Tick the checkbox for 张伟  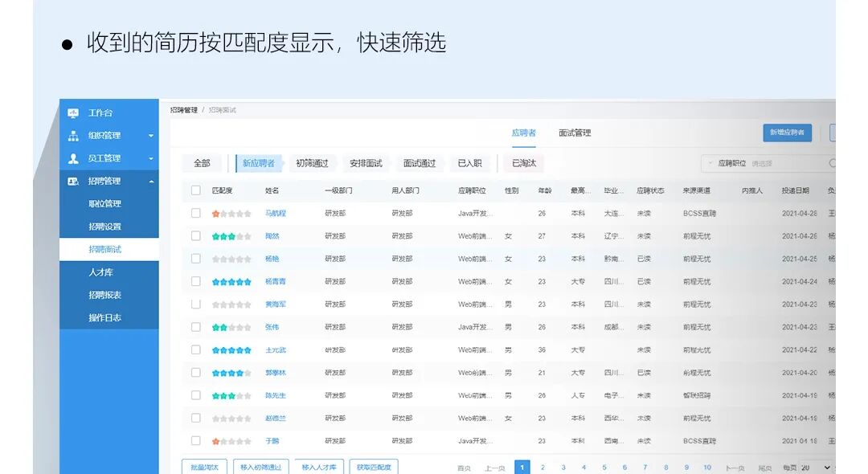[195, 327]
